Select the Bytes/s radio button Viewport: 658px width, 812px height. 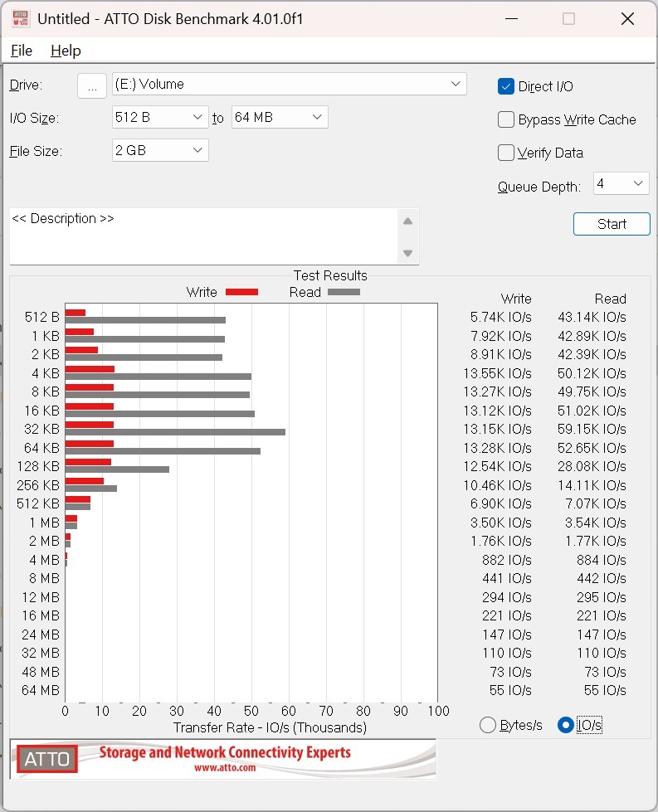(489, 725)
